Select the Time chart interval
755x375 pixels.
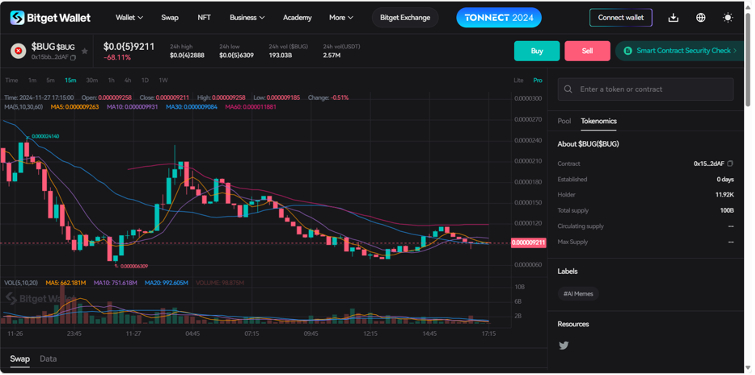tap(12, 80)
